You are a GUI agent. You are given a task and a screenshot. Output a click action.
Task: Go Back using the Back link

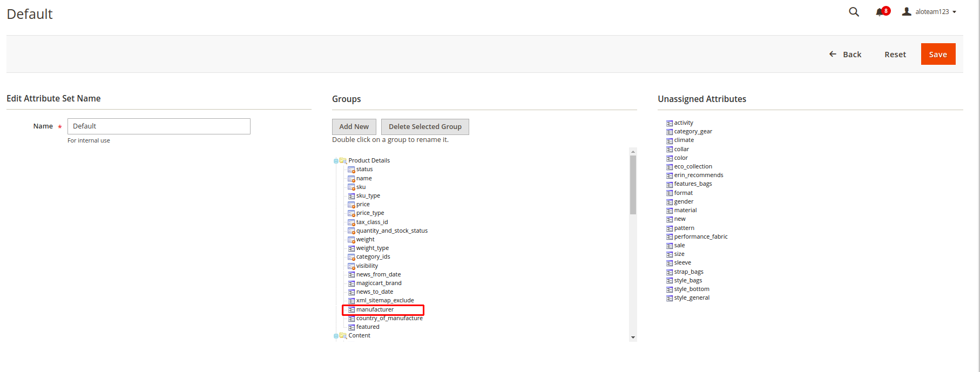tap(846, 55)
